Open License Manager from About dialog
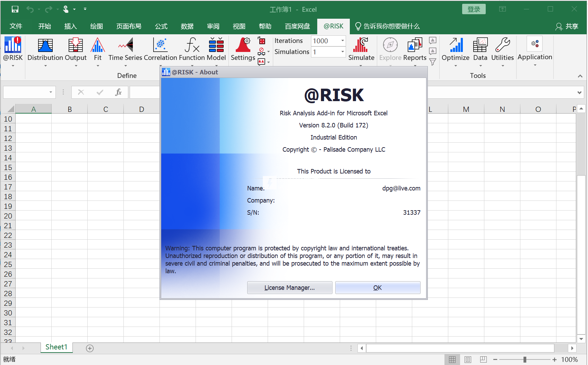588x365 pixels. pos(289,288)
